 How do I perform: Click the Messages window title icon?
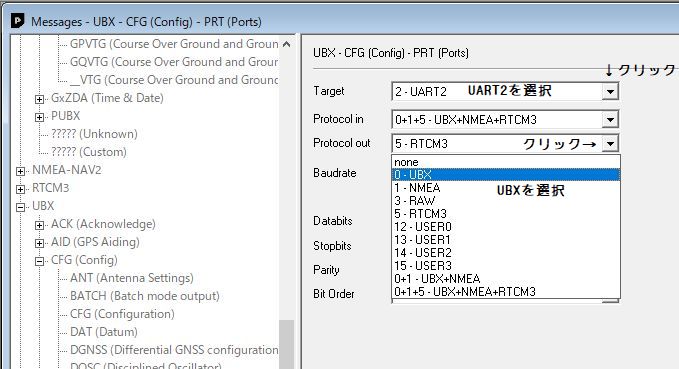click(17, 21)
